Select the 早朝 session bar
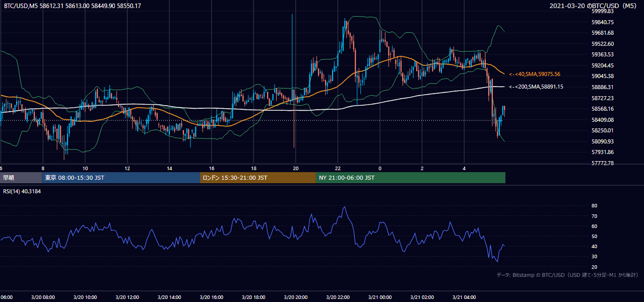This screenshot has width=644, height=302. coord(21,178)
